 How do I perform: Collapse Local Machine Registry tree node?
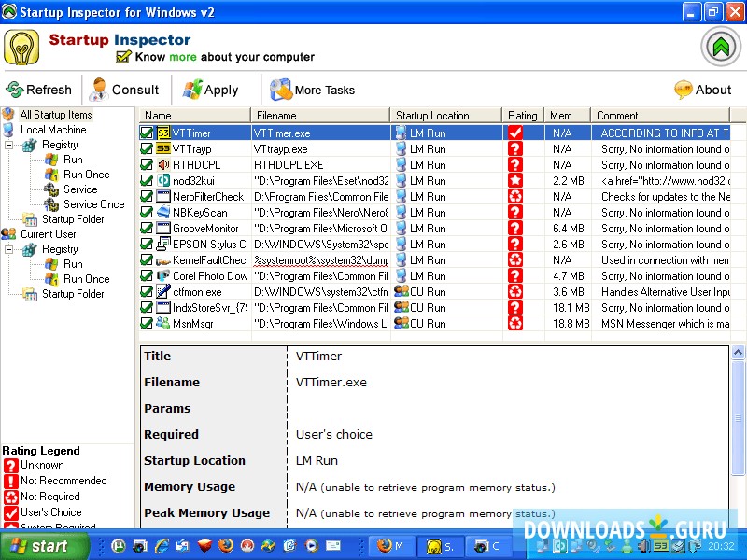pyautogui.click(x=9, y=145)
